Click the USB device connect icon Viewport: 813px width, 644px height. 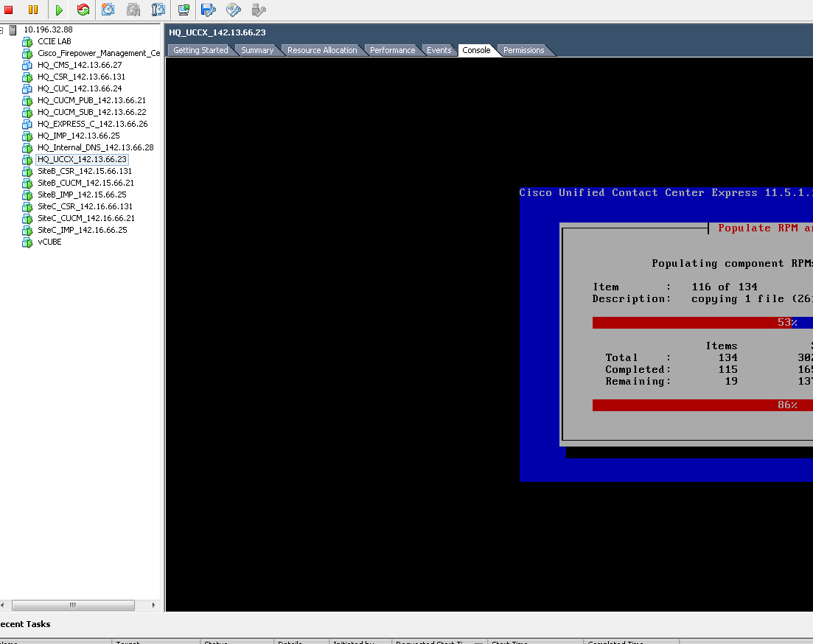tap(258, 10)
